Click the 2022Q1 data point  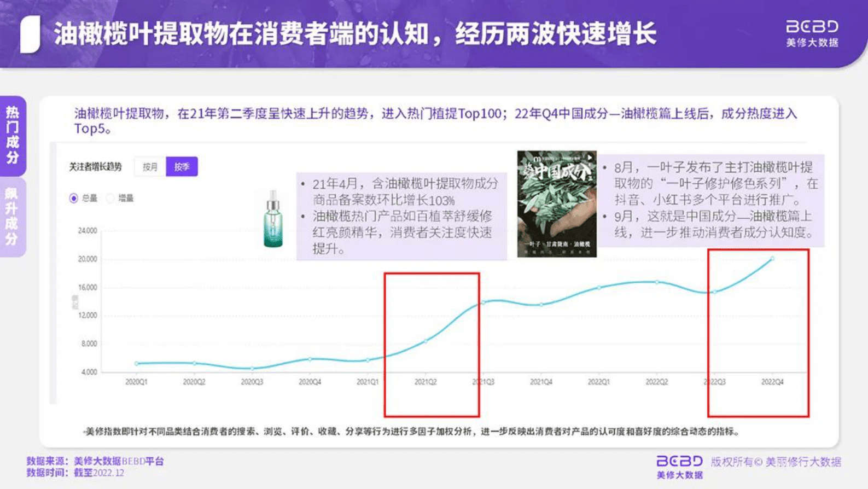tap(599, 287)
